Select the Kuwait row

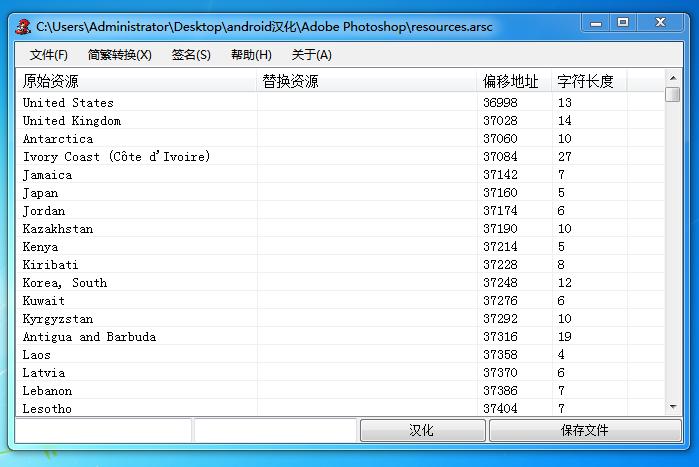coord(340,301)
